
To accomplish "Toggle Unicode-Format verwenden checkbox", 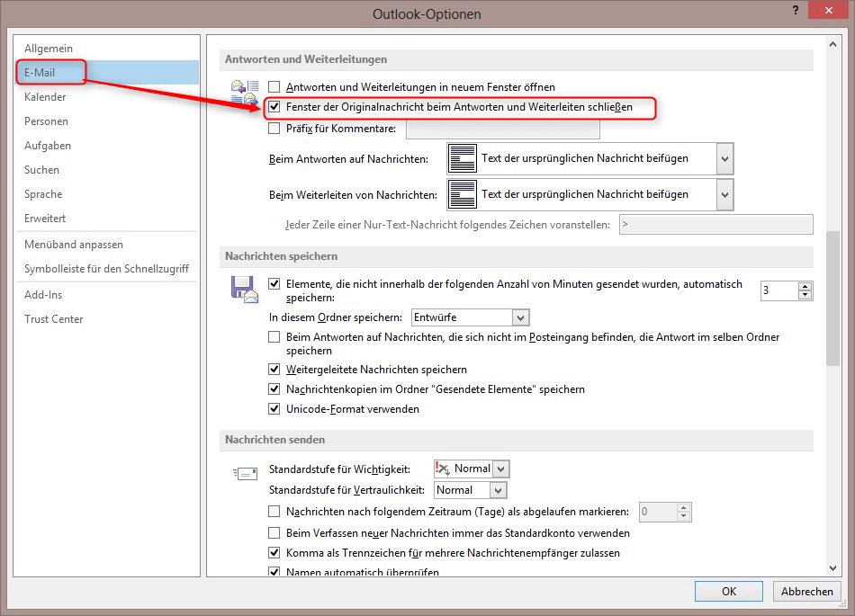I will (274, 408).
